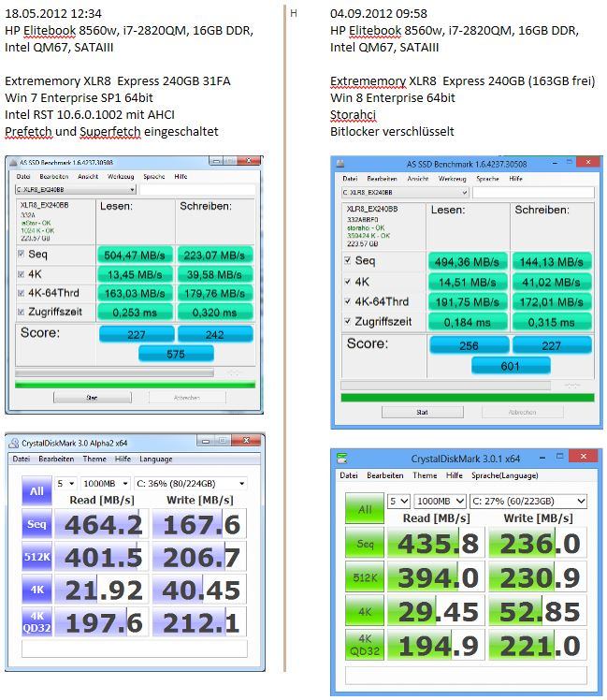Click green progress bar in right AS SSD window
The width and height of the screenshot is (607, 700).
tap(468, 398)
